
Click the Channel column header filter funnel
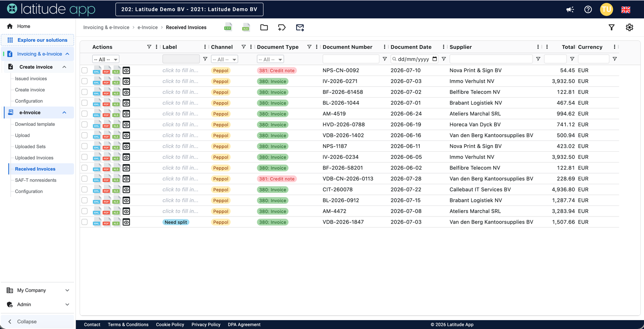(x=244, y=47)
